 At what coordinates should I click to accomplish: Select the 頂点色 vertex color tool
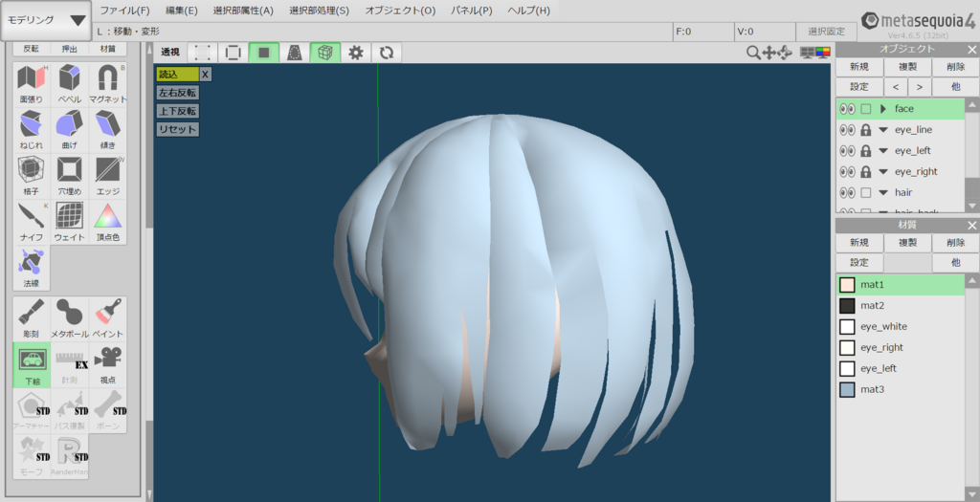coord(107,222)
